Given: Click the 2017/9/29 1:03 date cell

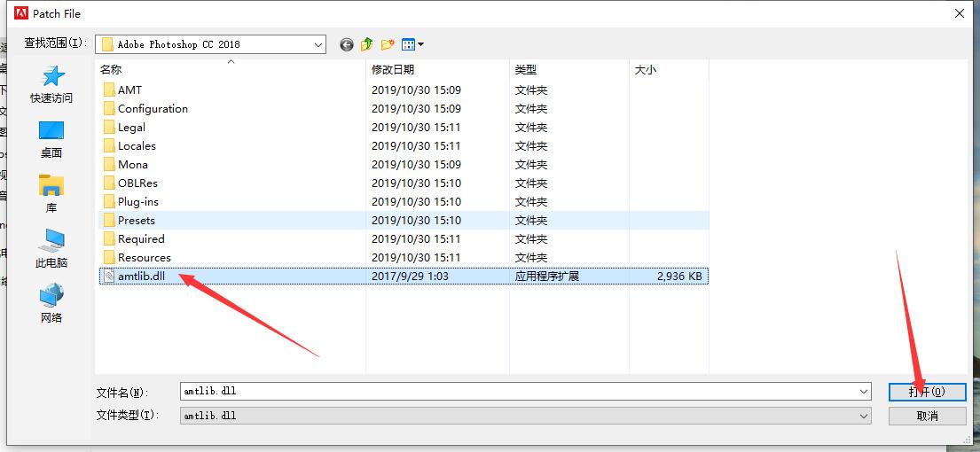Looking at the screenshot, I should click(410, 276).
